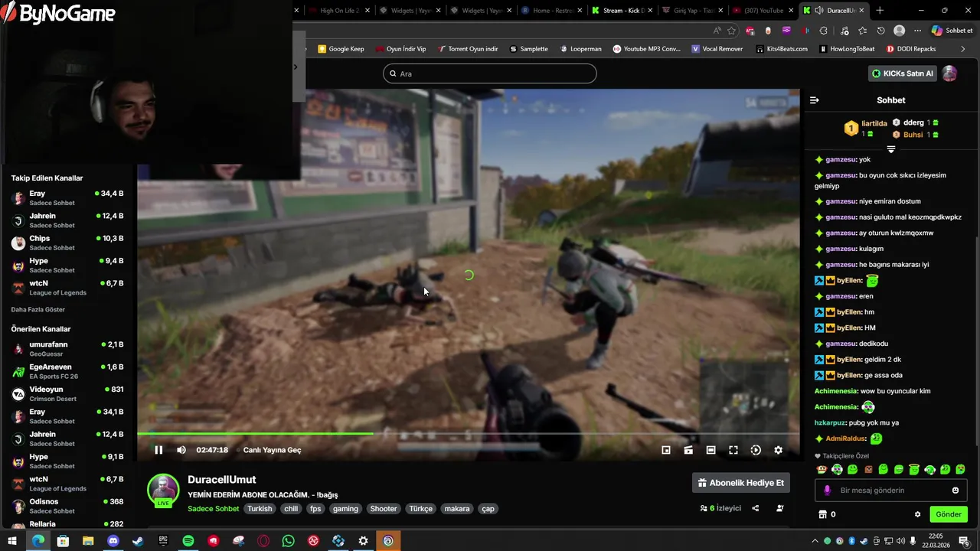
Task: Switch to the High On Life 2 tab
Action: [338, 11]
